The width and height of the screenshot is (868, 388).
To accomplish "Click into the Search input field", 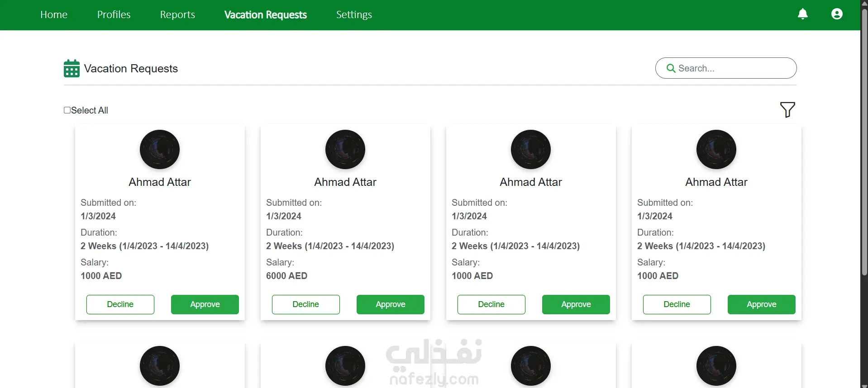I will [x=726, y=68].
